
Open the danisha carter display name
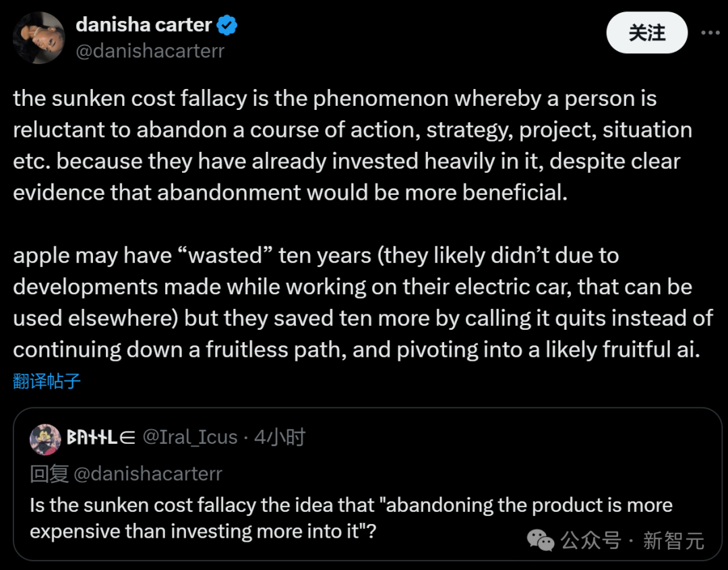(144, 26)
